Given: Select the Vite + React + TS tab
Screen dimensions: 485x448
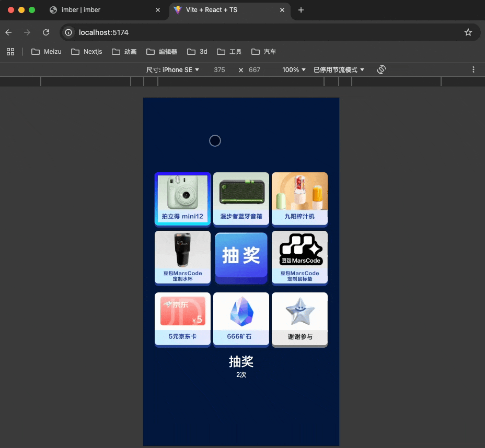Looking at the screenshot, I should pos(229,10).
